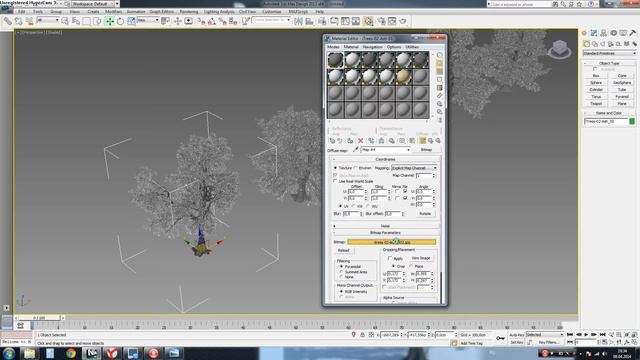The image size is (640, 360).
Task: Select the Environ radio button
Action: [356, 168]
